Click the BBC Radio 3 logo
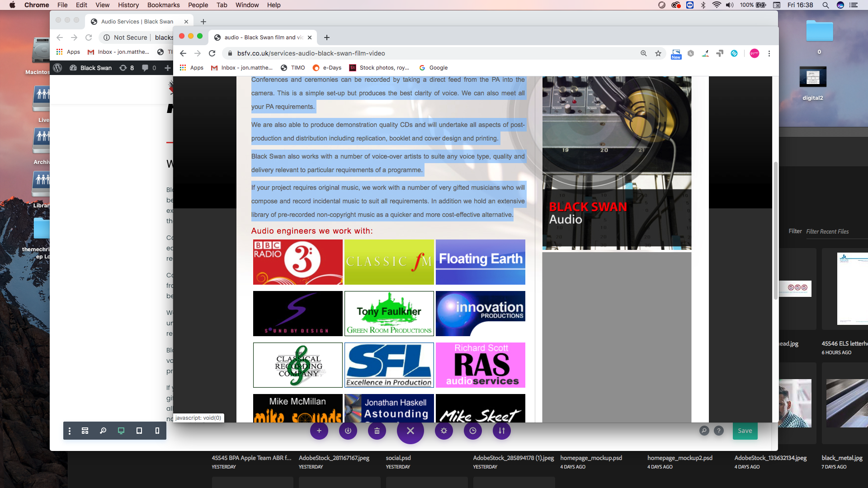Viewport: 868px width, 488px height. pyautogui.click(x=298, y=262)
